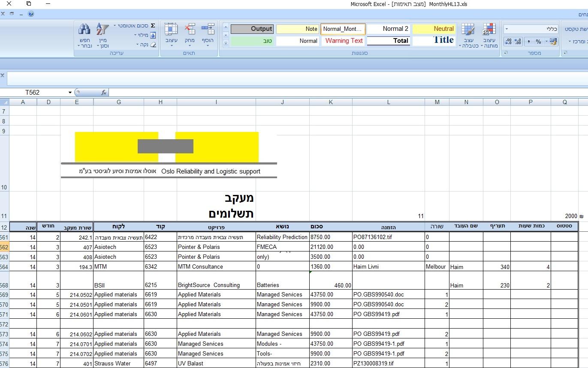
Task: Select cell containing PO87136102.tif
Action: pos(389,237)
